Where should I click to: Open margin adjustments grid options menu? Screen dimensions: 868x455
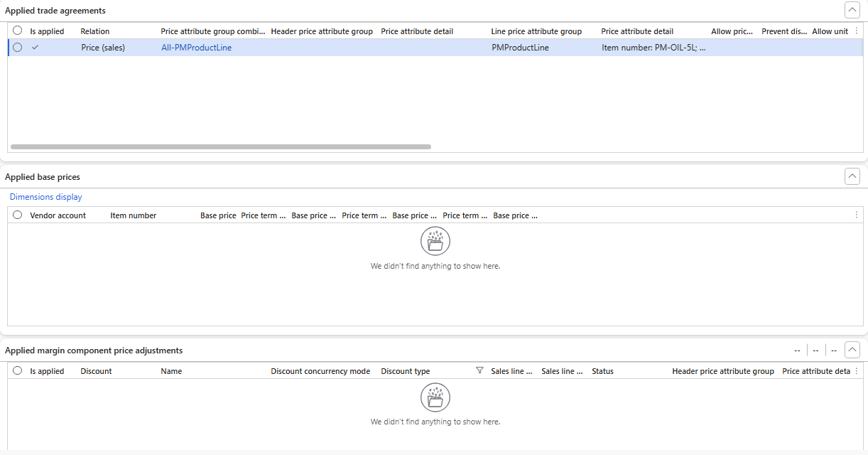pyautogui.click(x=856, y=371)
